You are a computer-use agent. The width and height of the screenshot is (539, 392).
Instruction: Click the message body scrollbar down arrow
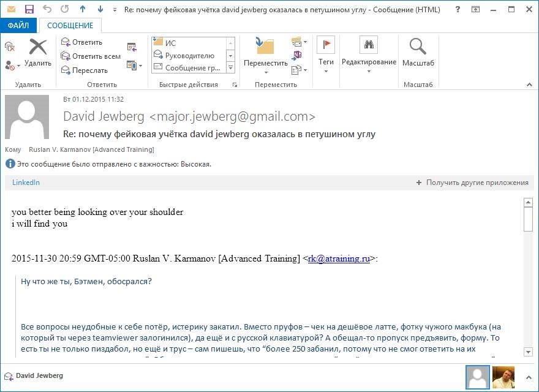point(528,352)
